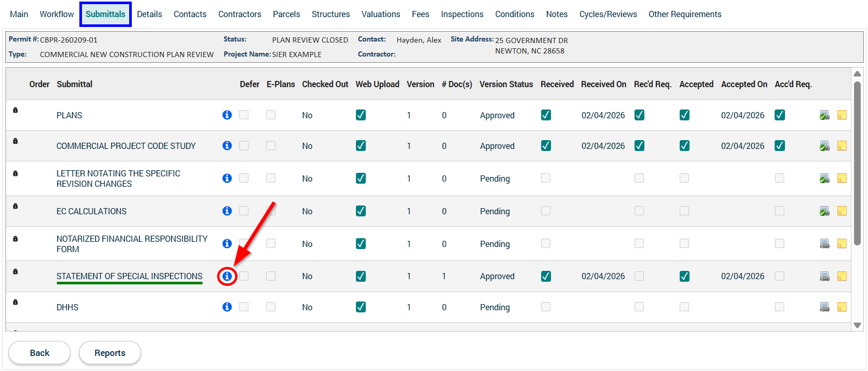Switch to the Workflow tab
The width and height of the screenshot is (868, 371).
57,14
